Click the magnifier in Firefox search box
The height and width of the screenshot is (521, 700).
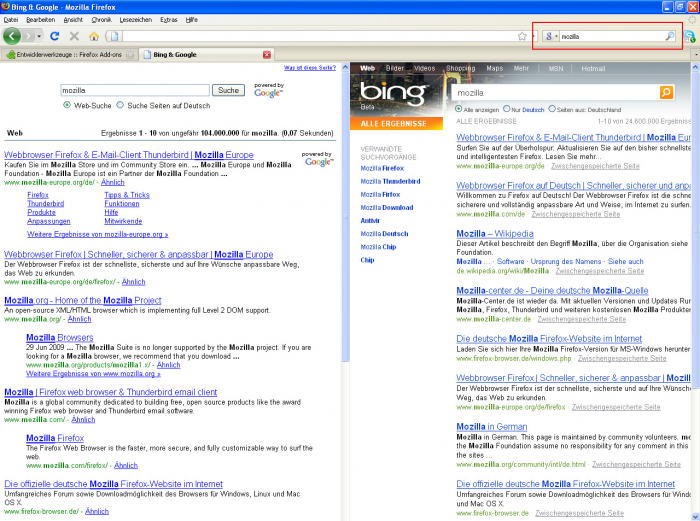pyautogui.click(x=670, y=36)
